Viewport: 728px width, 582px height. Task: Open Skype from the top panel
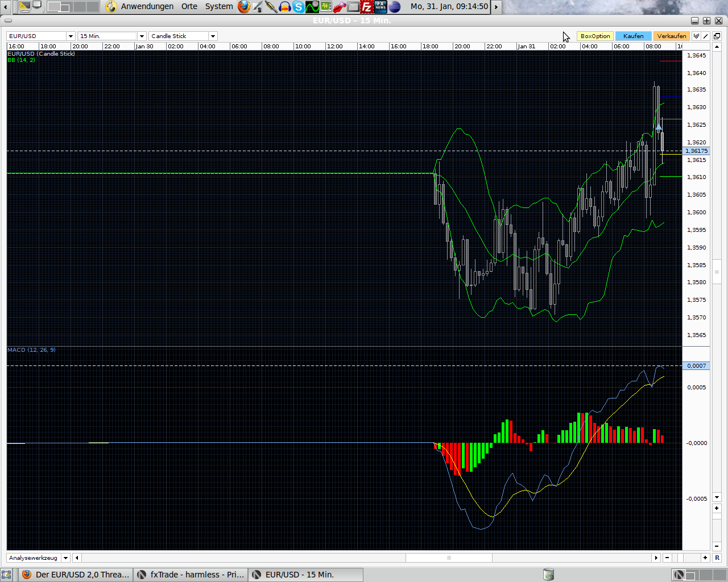pos(297,7)
